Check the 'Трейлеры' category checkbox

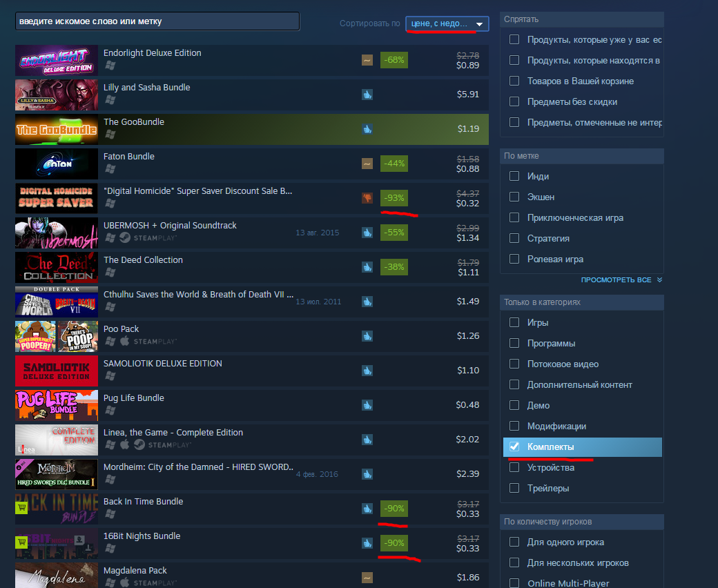pyautogui.click(x=514, y=488)
